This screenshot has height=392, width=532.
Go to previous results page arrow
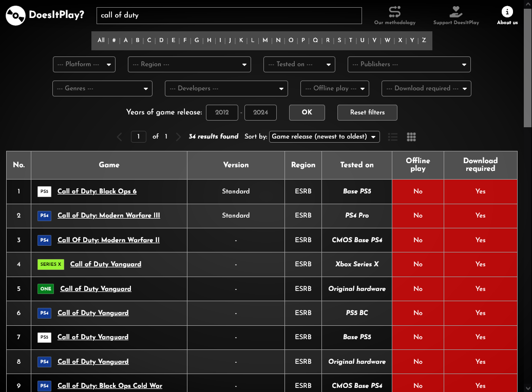[x=120, y=136]
